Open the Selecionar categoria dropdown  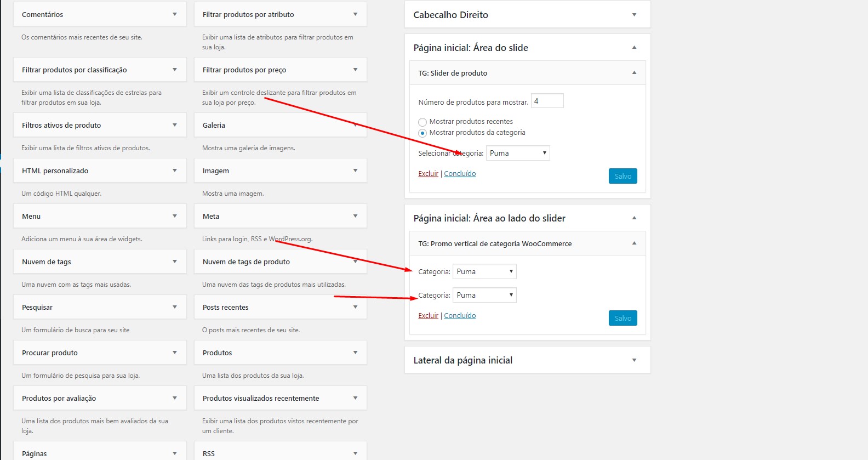click(518, 153)
